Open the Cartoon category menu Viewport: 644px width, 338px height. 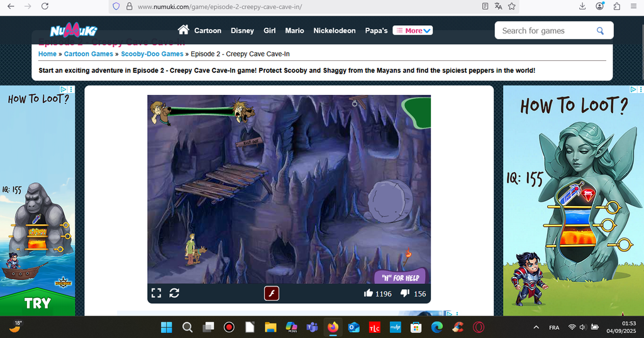(208, 31)
